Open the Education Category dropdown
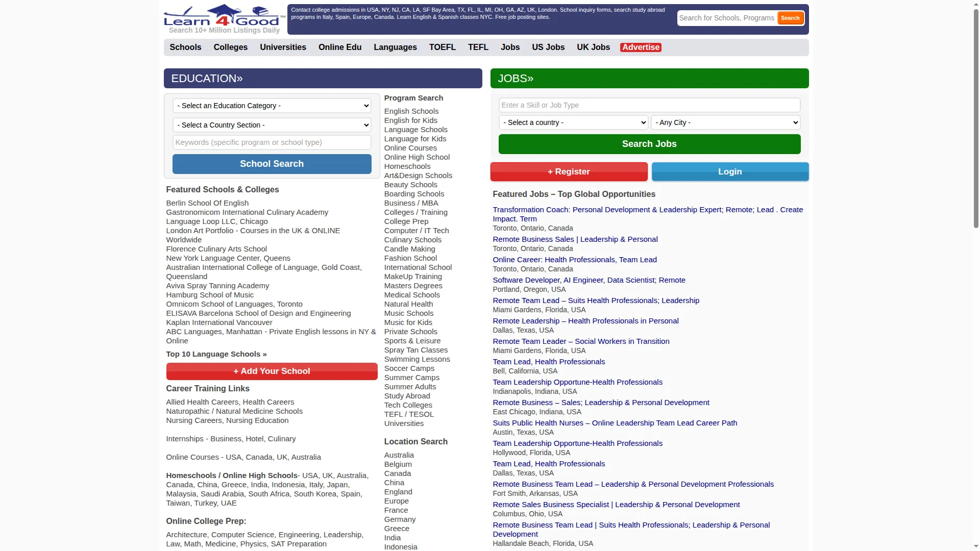Screen dimensions: 980x551 coord(272,106)
